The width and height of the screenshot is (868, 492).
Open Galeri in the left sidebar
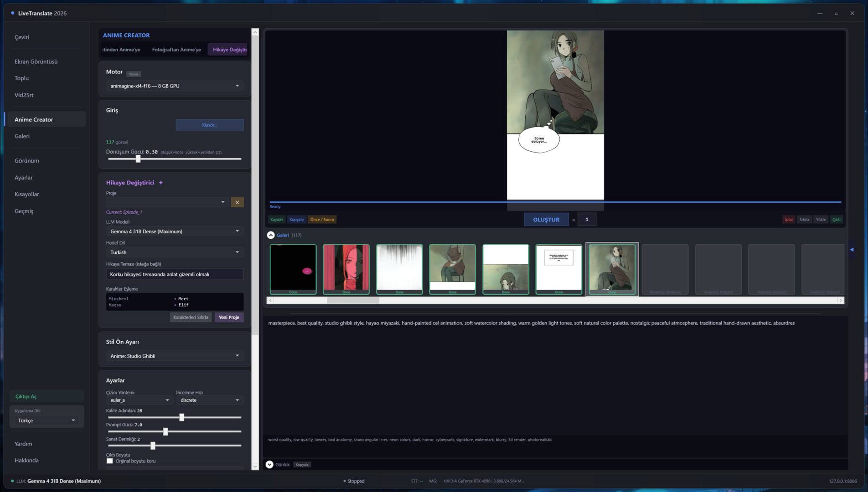click(22, 136)
